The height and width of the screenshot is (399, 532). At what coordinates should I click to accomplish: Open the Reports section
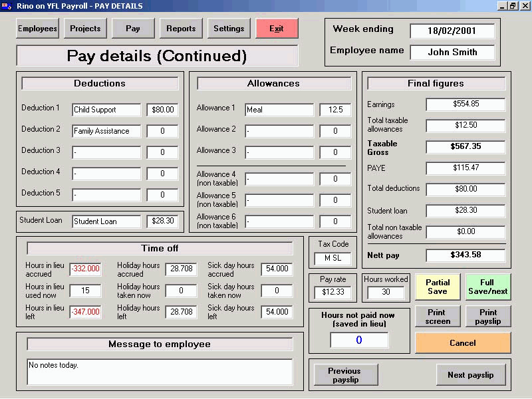click(181, 29)
